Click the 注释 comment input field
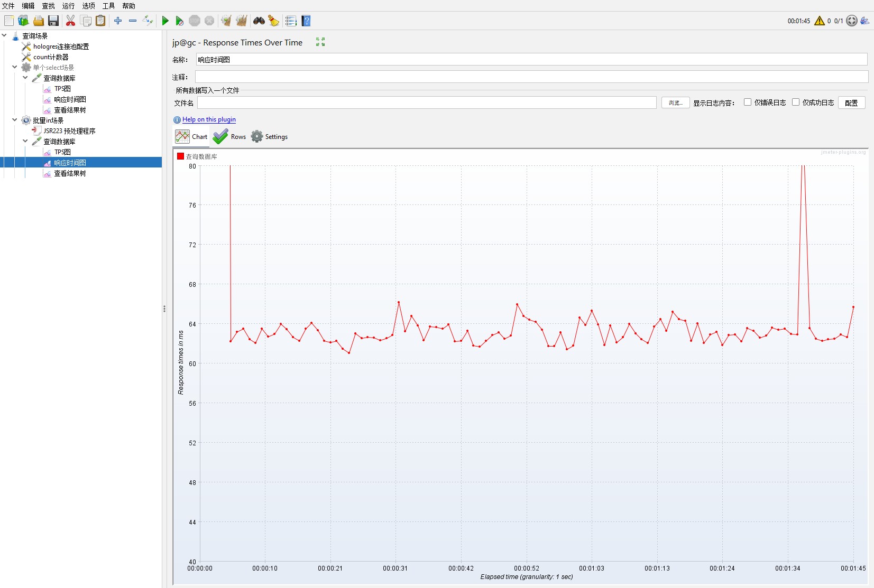 click(x=531, y=77)
